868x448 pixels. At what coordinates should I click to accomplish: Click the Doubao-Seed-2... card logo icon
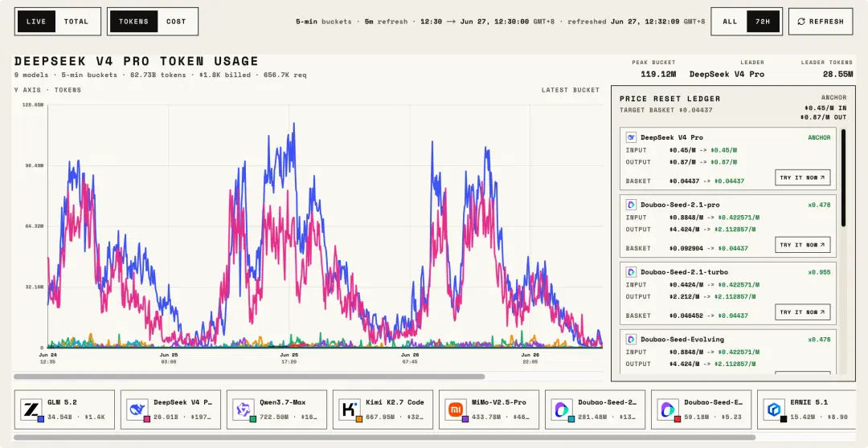click(561, 409)
